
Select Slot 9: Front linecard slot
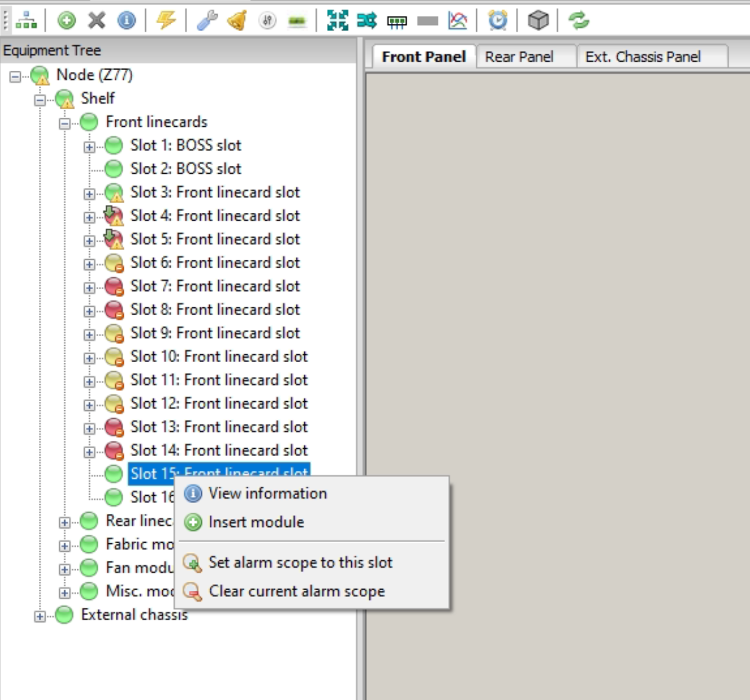coord(215,333)
